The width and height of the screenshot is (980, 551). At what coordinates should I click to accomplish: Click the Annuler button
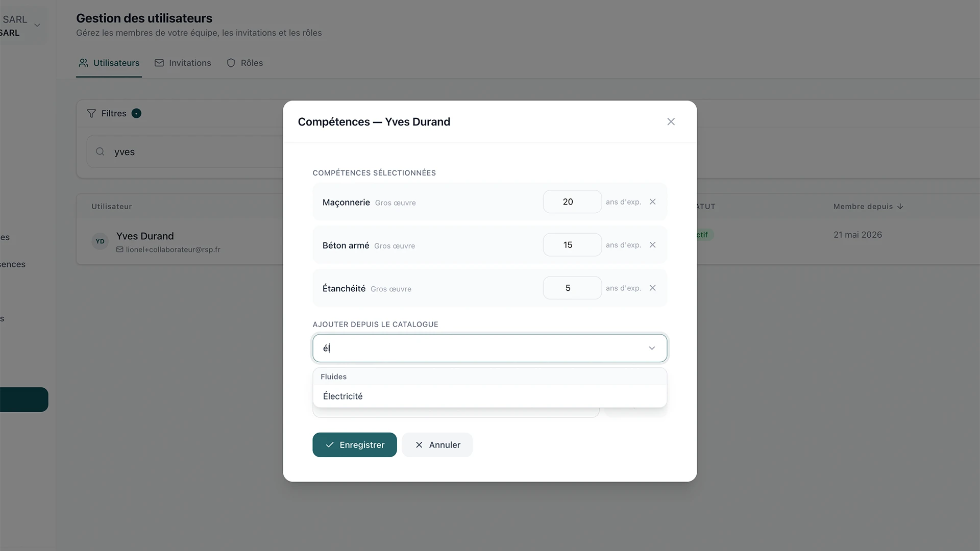pyautogui.click(x=437, y=445)
